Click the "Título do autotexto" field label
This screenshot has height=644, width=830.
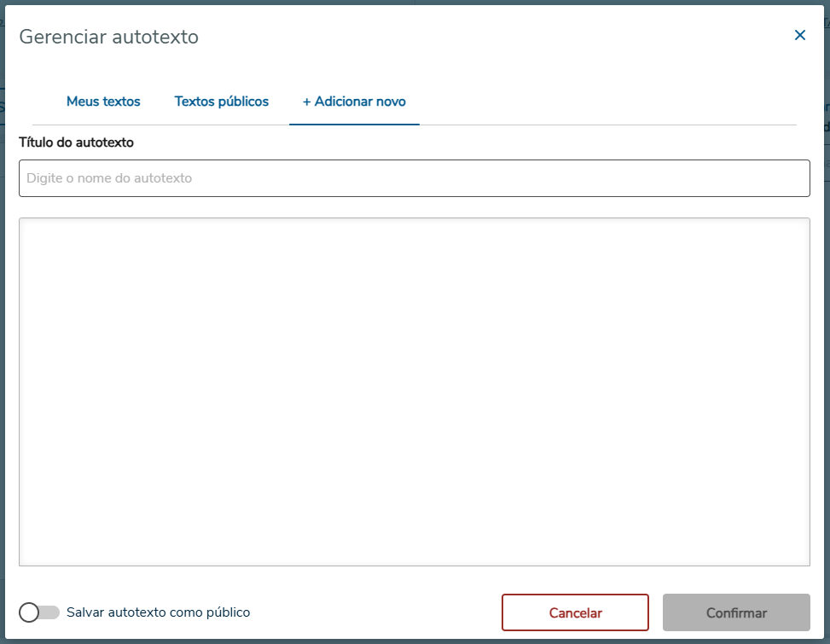point(76,142)
